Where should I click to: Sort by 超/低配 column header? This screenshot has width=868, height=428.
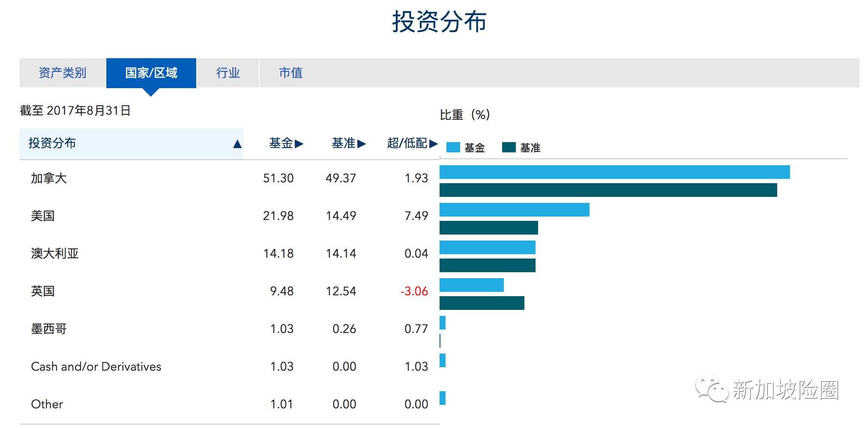(412, 143)
